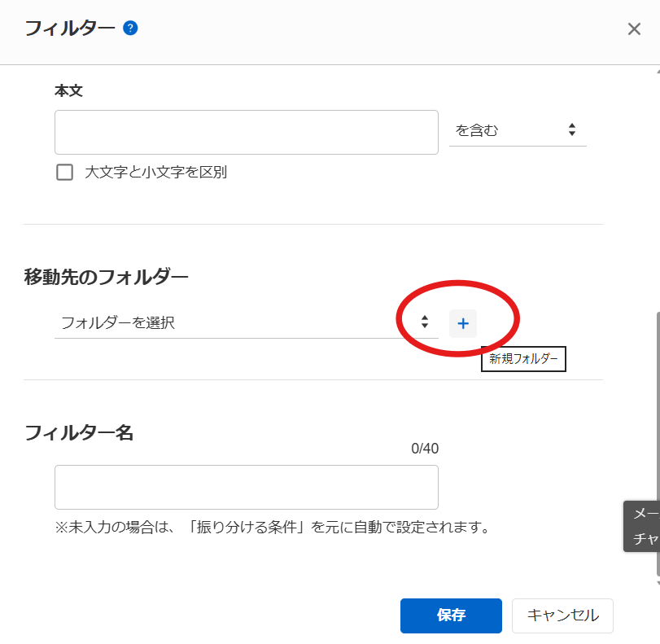Cancel using the キャンセル button
The image size is (660, 644).
coord(562,616)
